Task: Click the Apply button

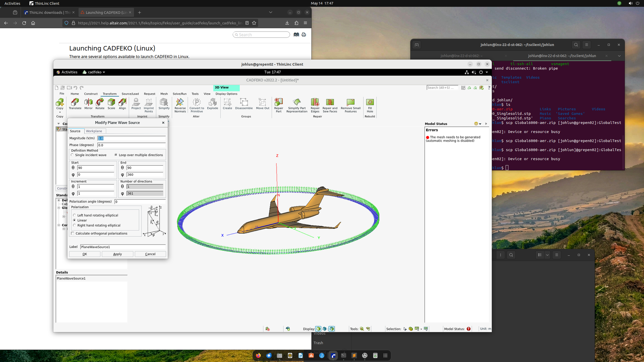Action: (118, 254)
